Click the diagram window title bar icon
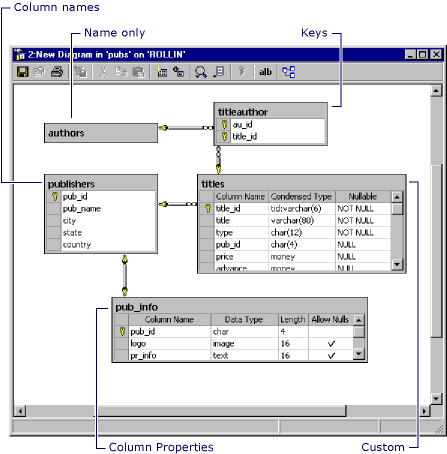447x454 pixels. click(20, 54)
